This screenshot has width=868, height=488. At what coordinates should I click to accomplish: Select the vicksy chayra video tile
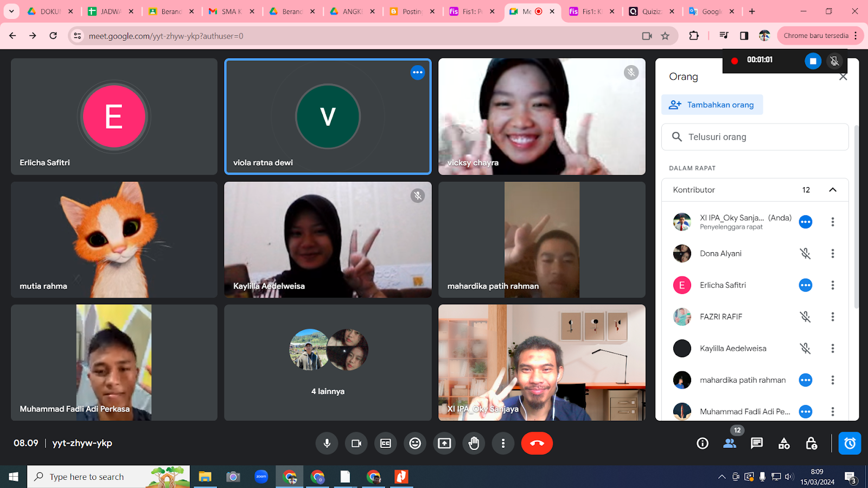point(542,117)
